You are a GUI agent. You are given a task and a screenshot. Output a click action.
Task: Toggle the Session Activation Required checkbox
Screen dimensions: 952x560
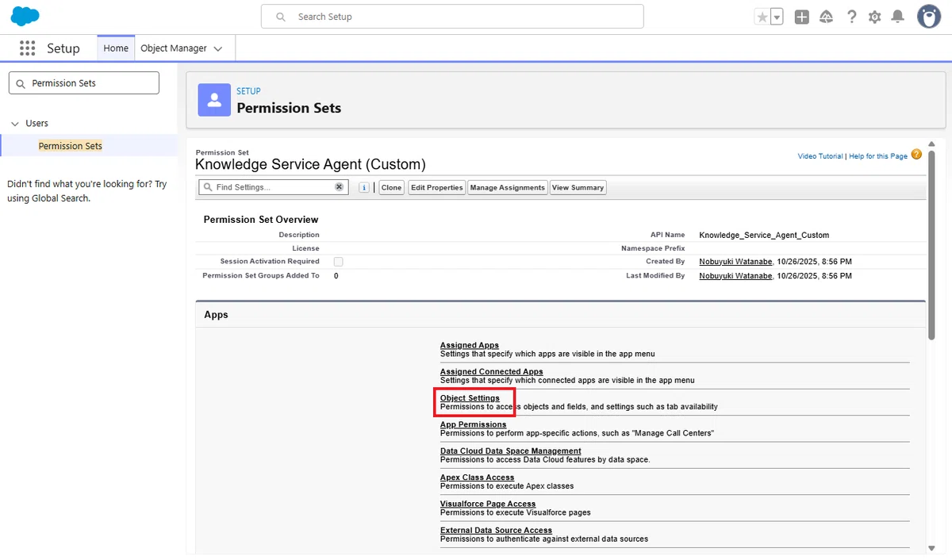(x=339, y=262)
